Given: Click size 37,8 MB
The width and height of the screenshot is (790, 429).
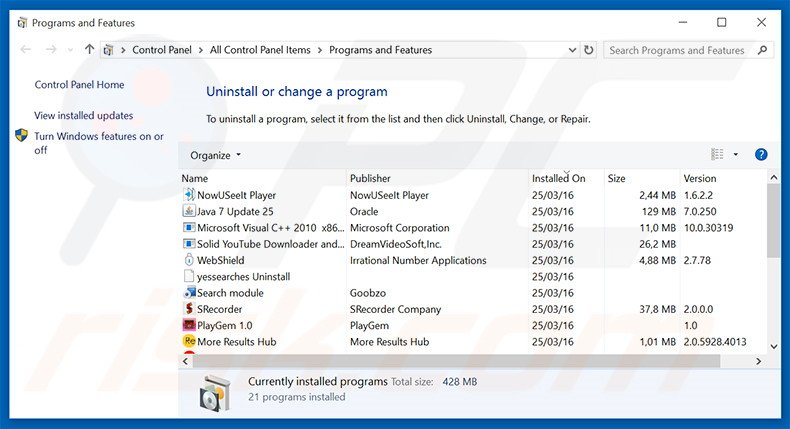Looking at the screenshot, I should [x=657, y=309].
